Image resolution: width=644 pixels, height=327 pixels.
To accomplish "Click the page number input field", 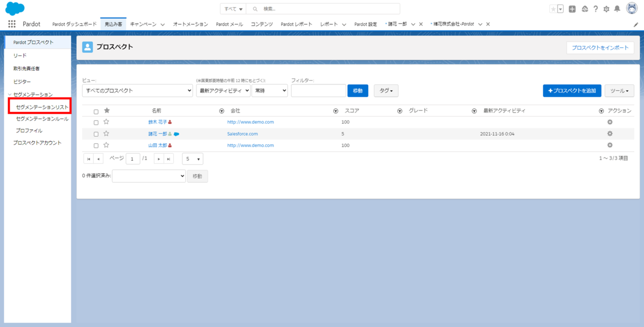I will [x=133, y=159].
